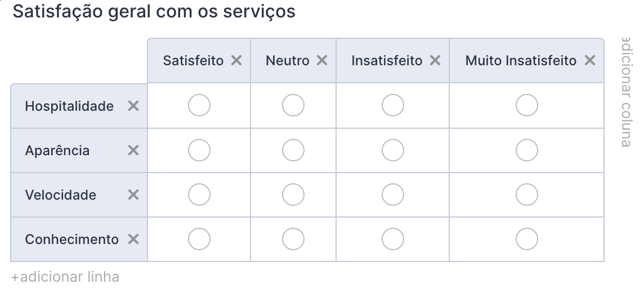This screenshot has width=644, height=289.
Task: Remove the Hospitalidade row with X
Action: pyautogui.click(x=133, y=106)
